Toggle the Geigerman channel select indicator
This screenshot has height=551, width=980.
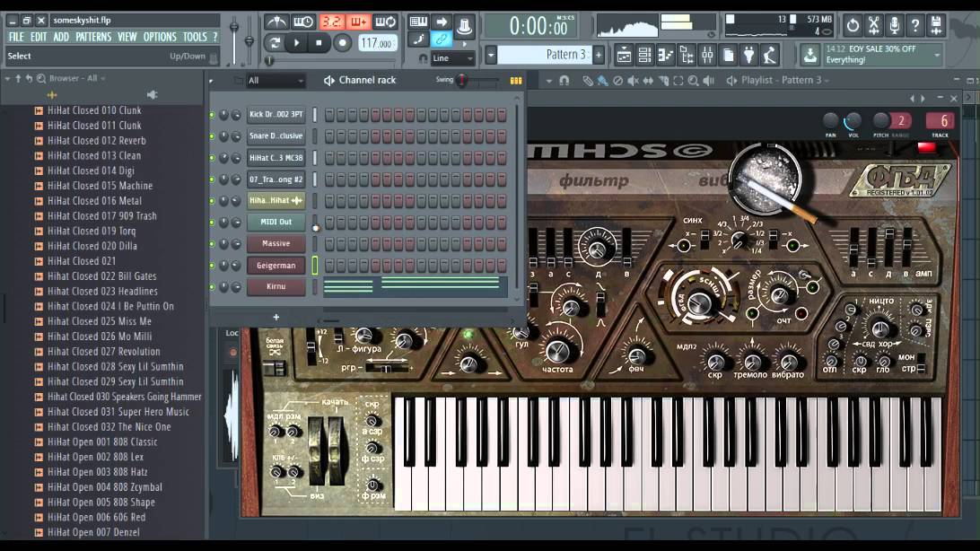[x=314, y=266]
